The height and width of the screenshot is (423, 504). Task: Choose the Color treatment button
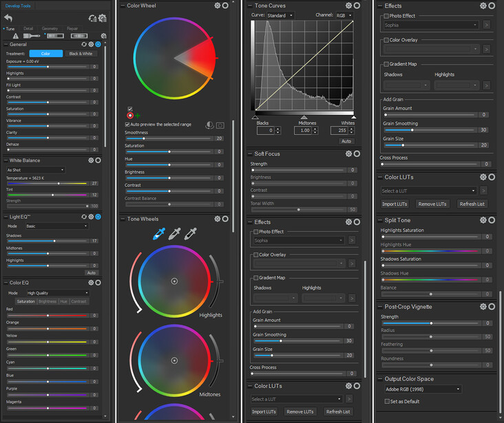tap(45, 54)
